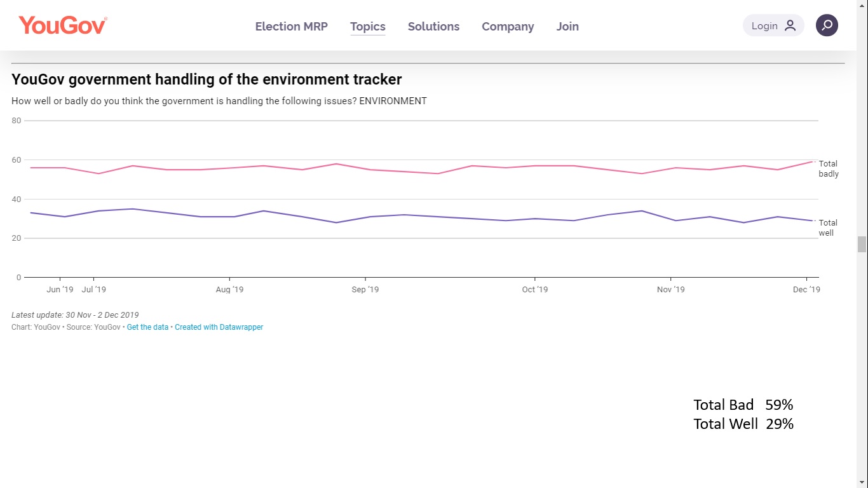Click the page scrollbar thumb
Screen dimensions: 868x488
(x=862, y=244)
